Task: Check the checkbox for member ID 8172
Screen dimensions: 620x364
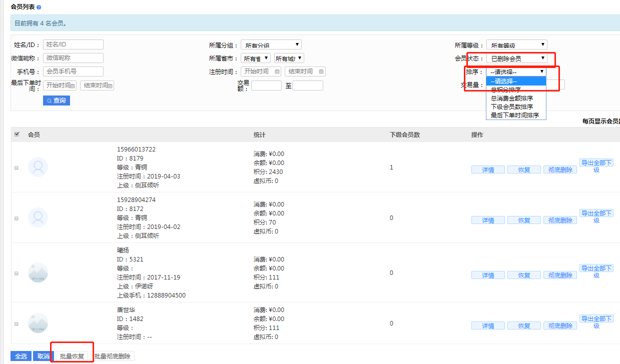Action: point(17,218)
